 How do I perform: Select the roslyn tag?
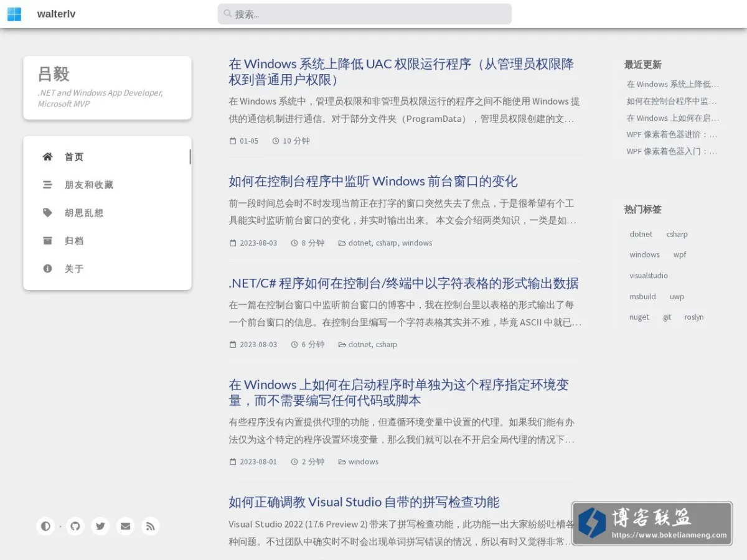pos(694,317)
